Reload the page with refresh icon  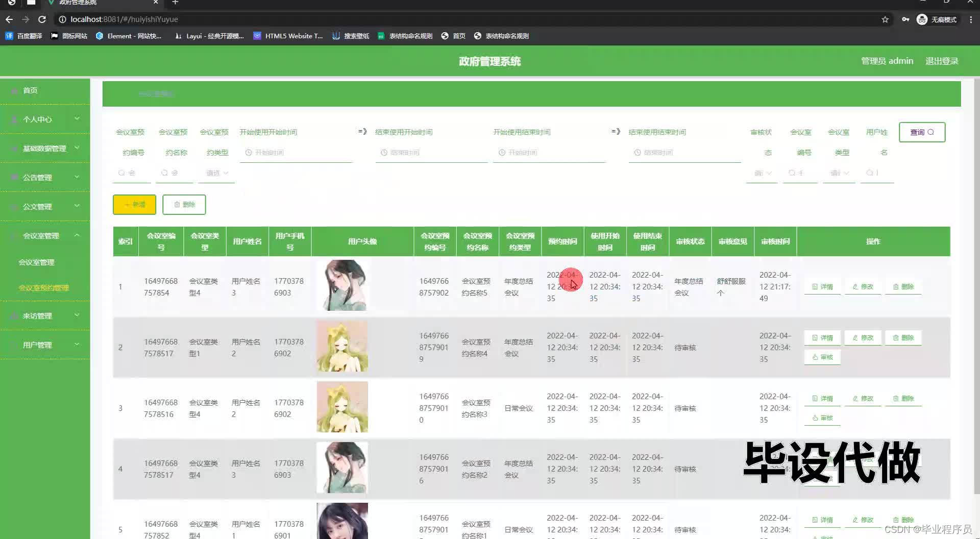42,19
